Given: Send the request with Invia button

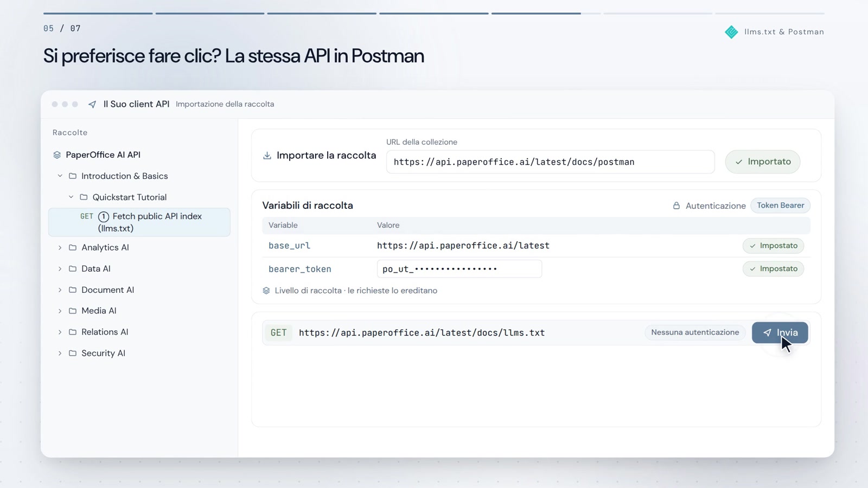Looking at the screenshot, I should click(780, 332).
